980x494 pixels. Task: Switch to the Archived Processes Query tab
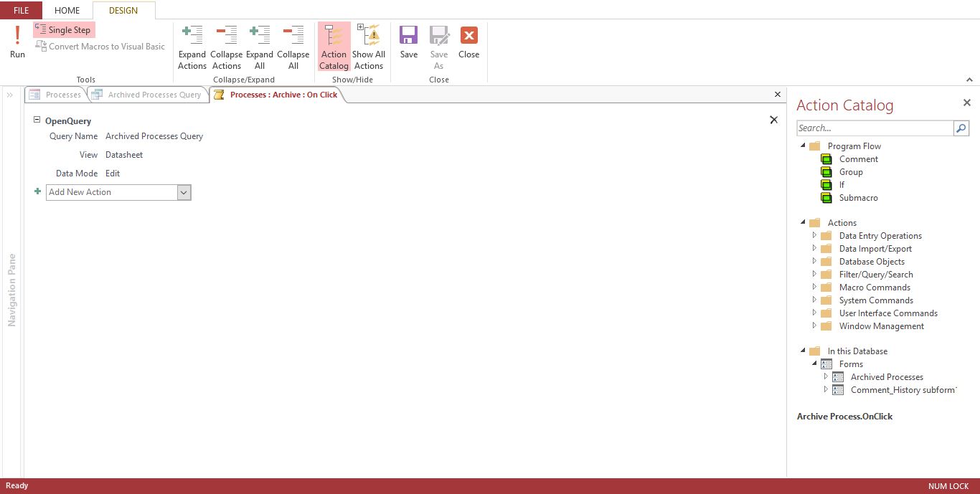coord(149,95)
